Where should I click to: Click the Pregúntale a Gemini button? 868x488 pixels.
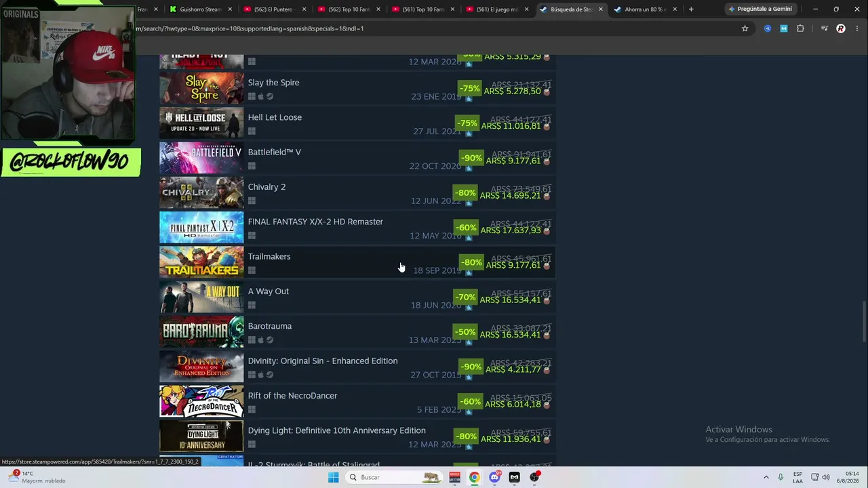pyautogui.click(x=759, y=9)
